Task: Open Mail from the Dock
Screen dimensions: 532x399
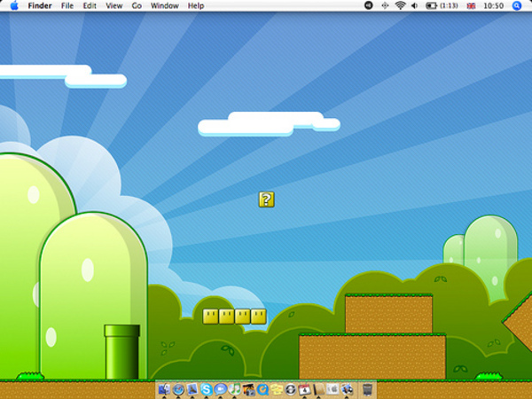Action: (x=192, y=389)
